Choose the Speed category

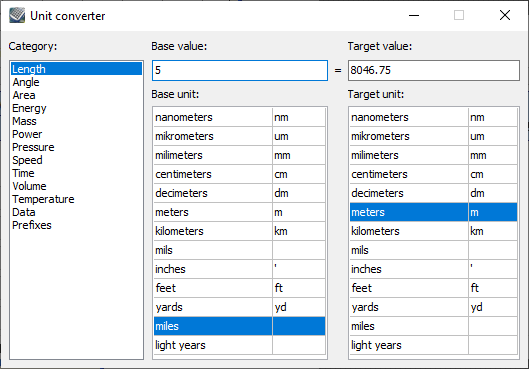coord(76,160)
